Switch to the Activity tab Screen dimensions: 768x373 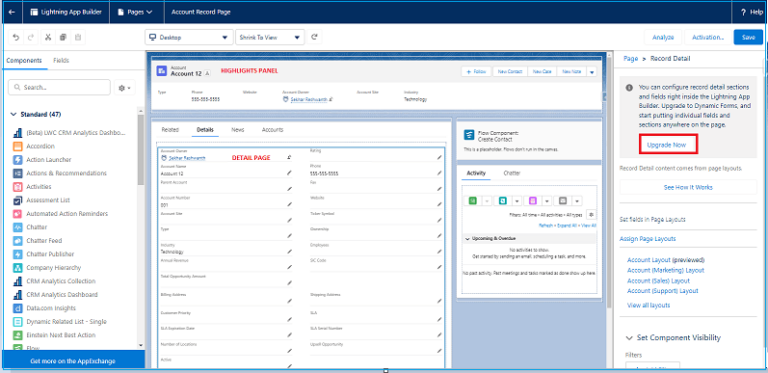point(476,173)
